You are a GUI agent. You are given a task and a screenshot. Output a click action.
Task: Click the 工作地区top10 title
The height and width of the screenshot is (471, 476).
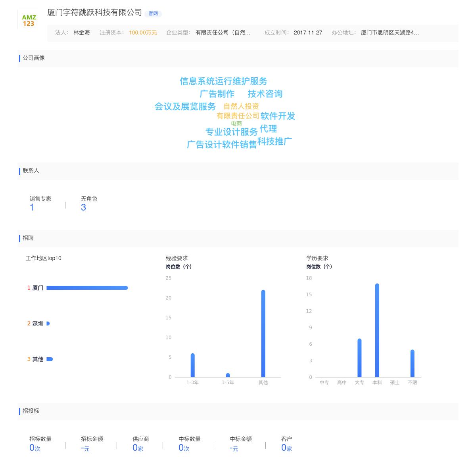click(44, 258)
